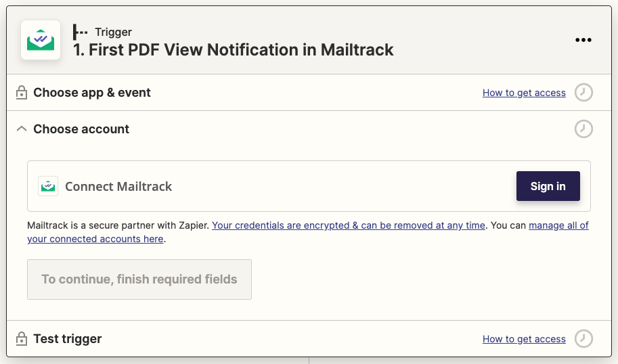Viewport: 618px width, 364px height.
Task: Click the status clock icon for Choose app & event
Action: click(x=583, y=93)
